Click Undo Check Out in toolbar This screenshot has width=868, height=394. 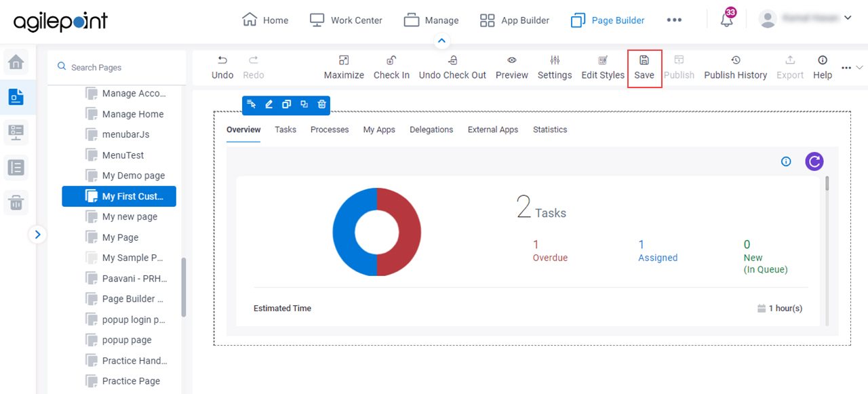452,67
